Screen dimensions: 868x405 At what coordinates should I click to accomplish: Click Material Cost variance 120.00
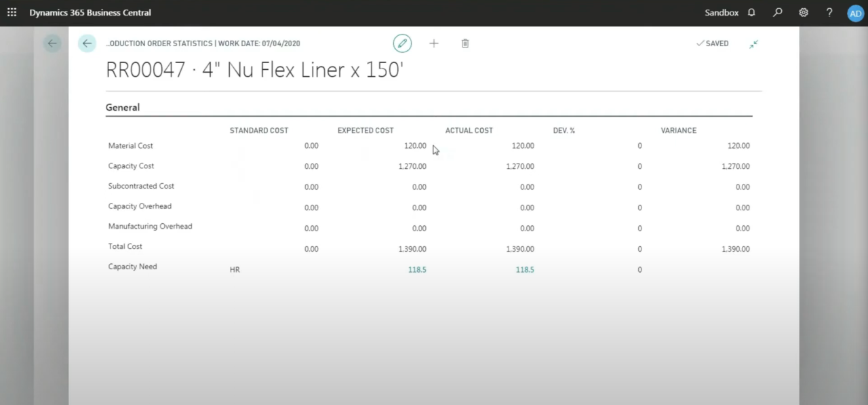[x=738, y=146]
